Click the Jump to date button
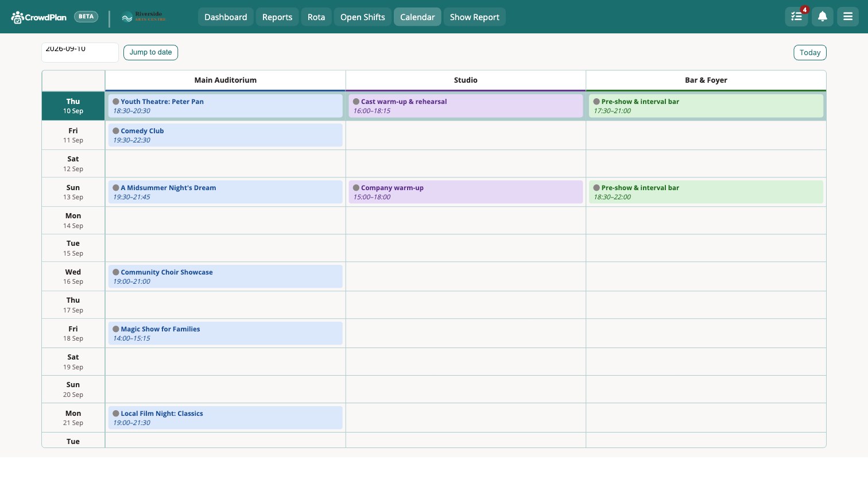This screenshot has height=494, width=868. click(150, 52)
